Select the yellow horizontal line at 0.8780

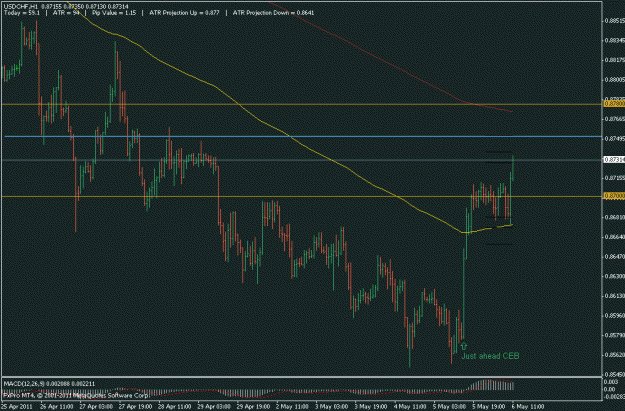pyautogui.click(x=303, y=104)
